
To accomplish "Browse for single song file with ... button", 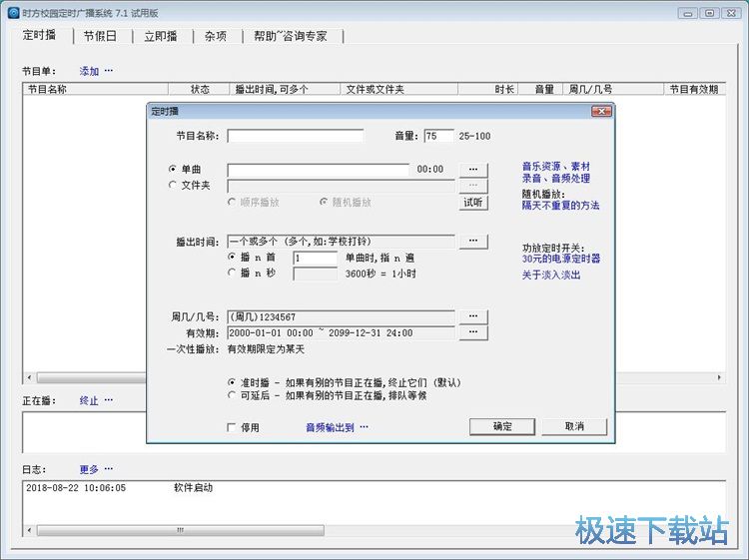I will pyautogui.click(x=473, y=170).
